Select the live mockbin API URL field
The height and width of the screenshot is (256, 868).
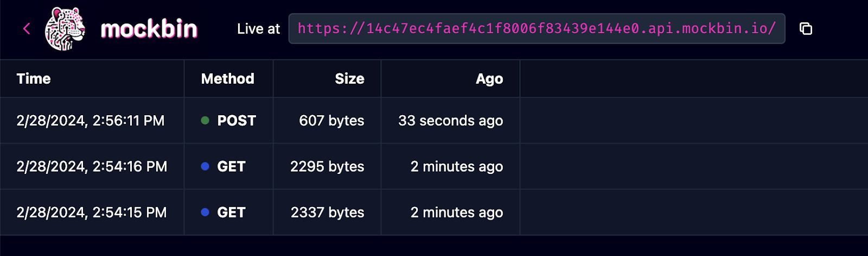(537, 29)
